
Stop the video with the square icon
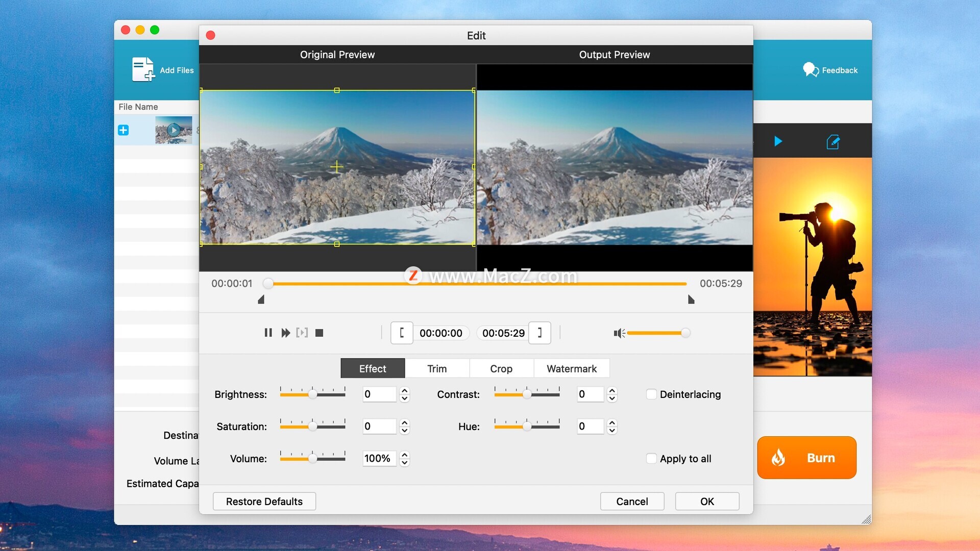[320, 333]
